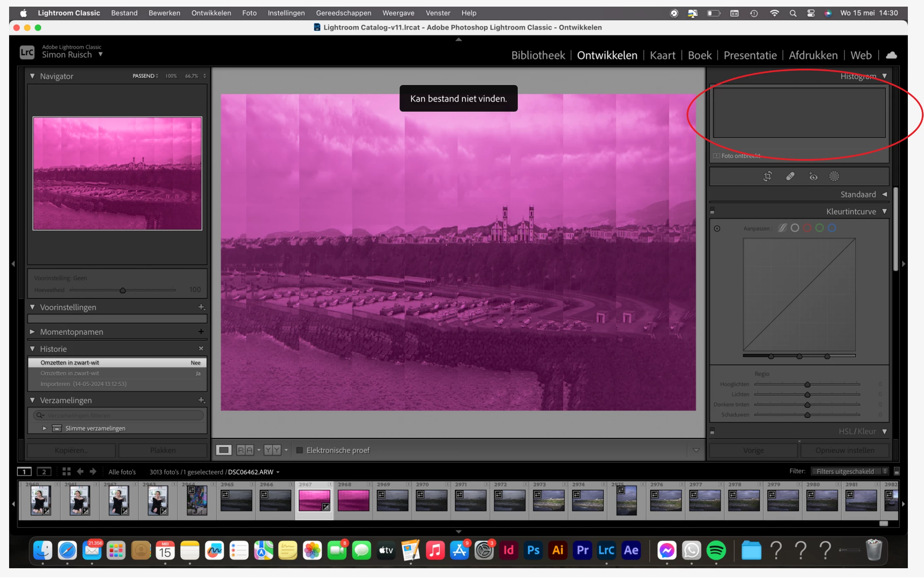The image size is (924, 579).
Task: Select the Healing bandage tool
Action: 790,176
